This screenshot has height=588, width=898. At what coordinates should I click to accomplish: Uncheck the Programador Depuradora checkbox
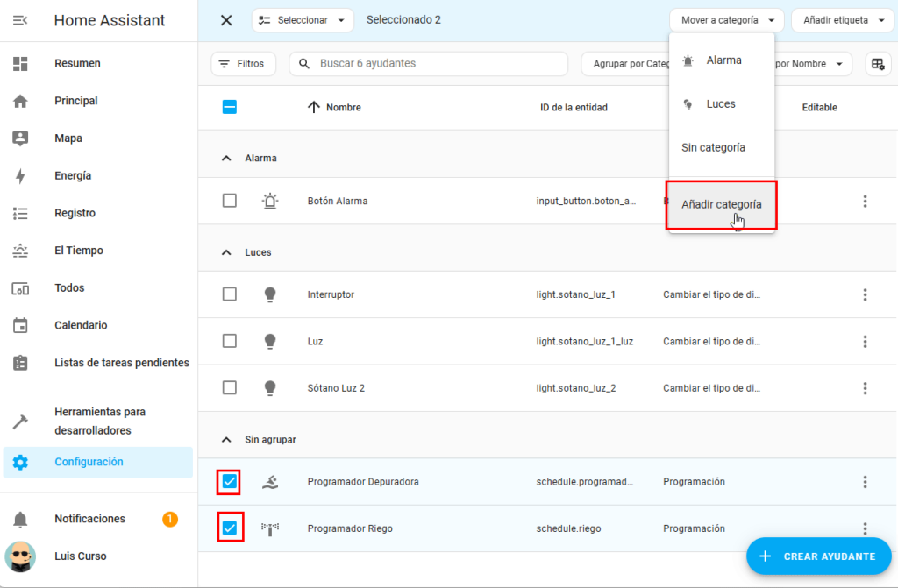pyautogui.click(x=229, y=482)
